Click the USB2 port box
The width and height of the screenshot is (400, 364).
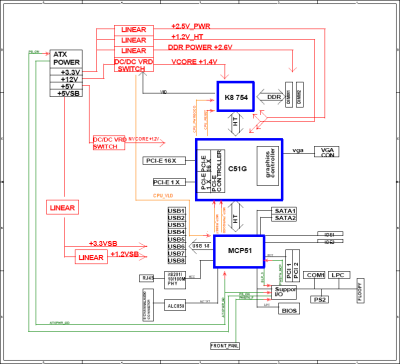click(x=177, y=218)
